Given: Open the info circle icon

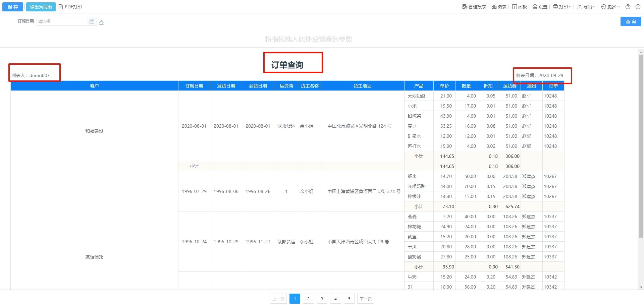Looking at the screenshot, I should (x=638, y=7).
